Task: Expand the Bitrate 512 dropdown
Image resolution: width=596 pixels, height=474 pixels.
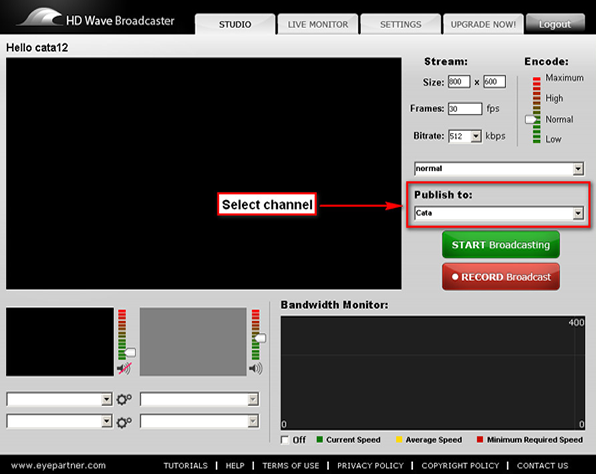Action: (464, 136)
